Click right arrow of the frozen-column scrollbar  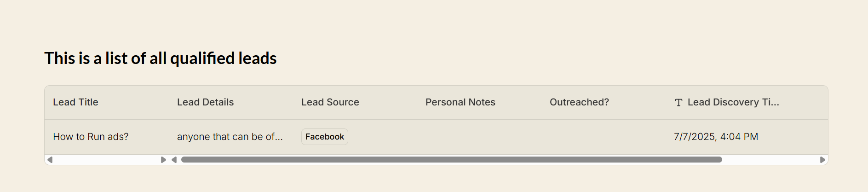pos(163,160)
